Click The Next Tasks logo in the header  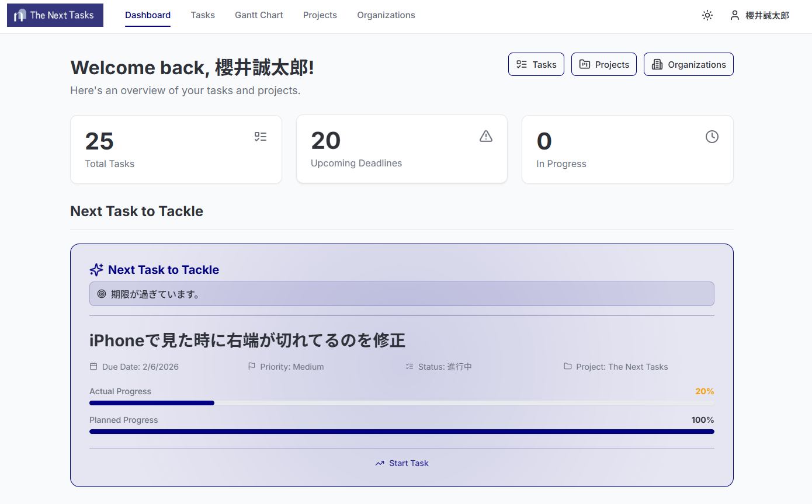[x=54, y=15]
